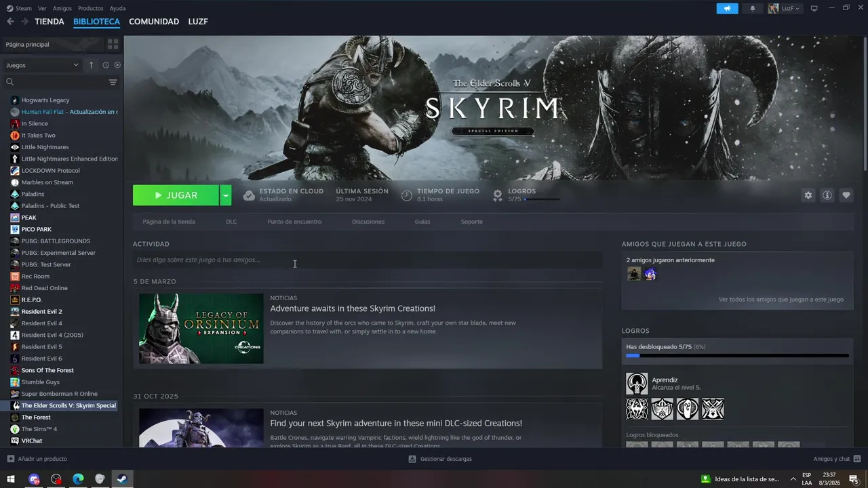Open the Ver menu
Viewport: 868px width, 488px height.
[x=42, y=8]
